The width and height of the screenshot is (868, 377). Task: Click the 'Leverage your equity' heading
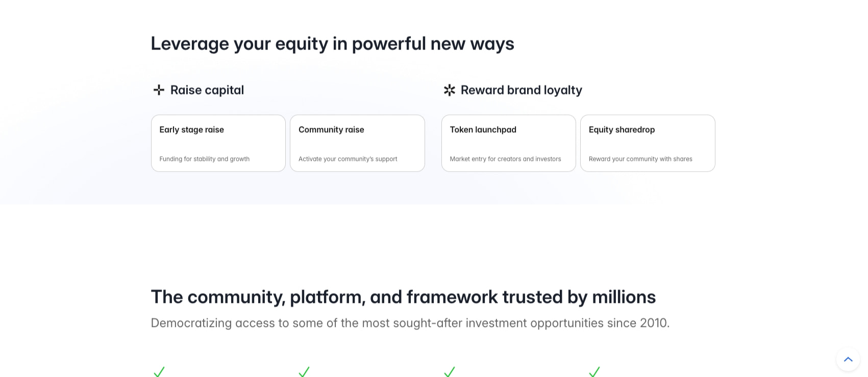click(332, 43)
